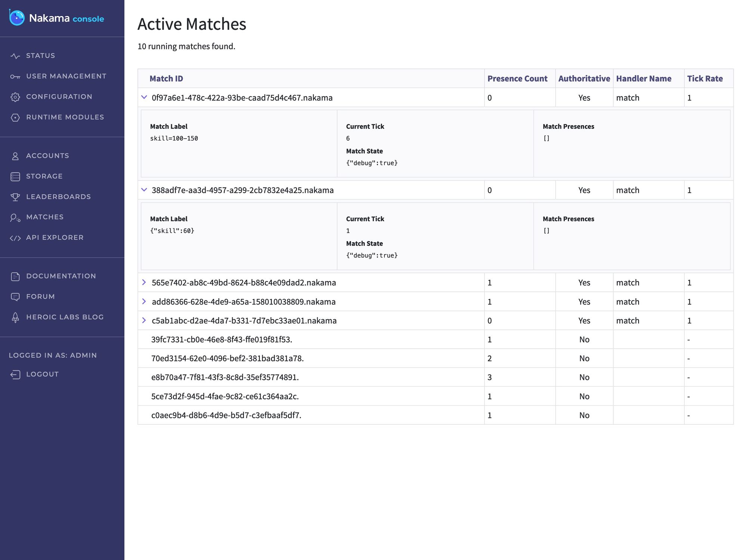Click the API Explorer code brackets icon
The height and width of the screenshot is (560, 747).
[x=15, y=238]
